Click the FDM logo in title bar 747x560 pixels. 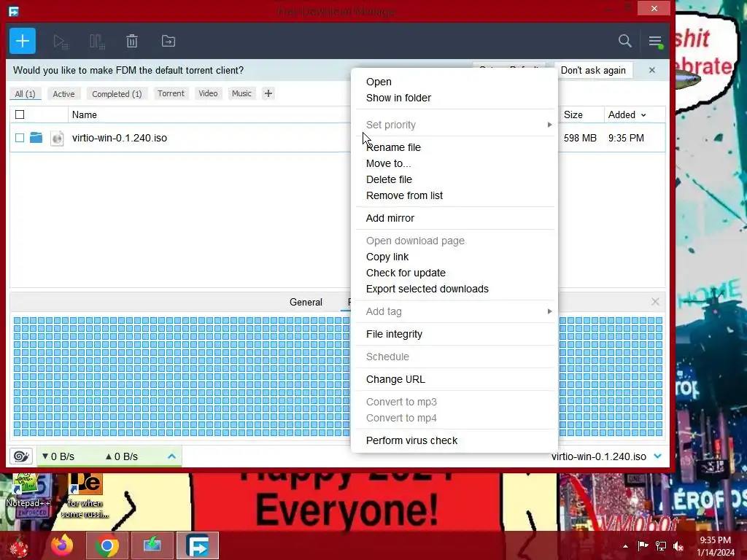tap(13, 10)
